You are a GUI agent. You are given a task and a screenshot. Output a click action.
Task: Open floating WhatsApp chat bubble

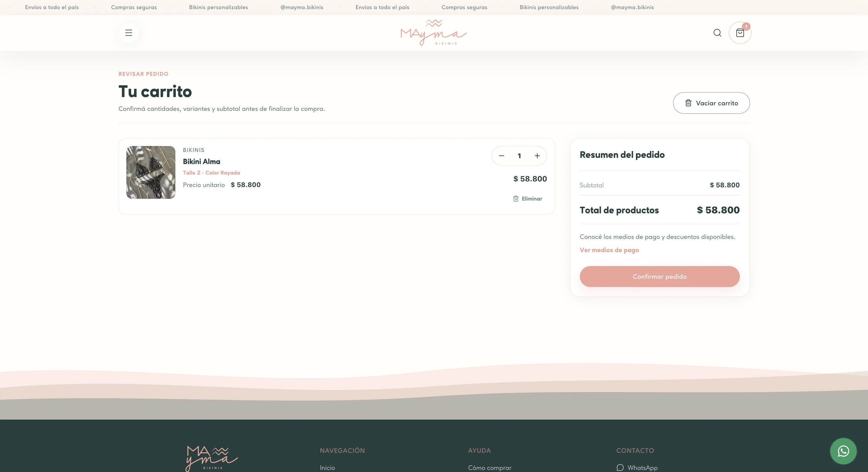point(843,451)
